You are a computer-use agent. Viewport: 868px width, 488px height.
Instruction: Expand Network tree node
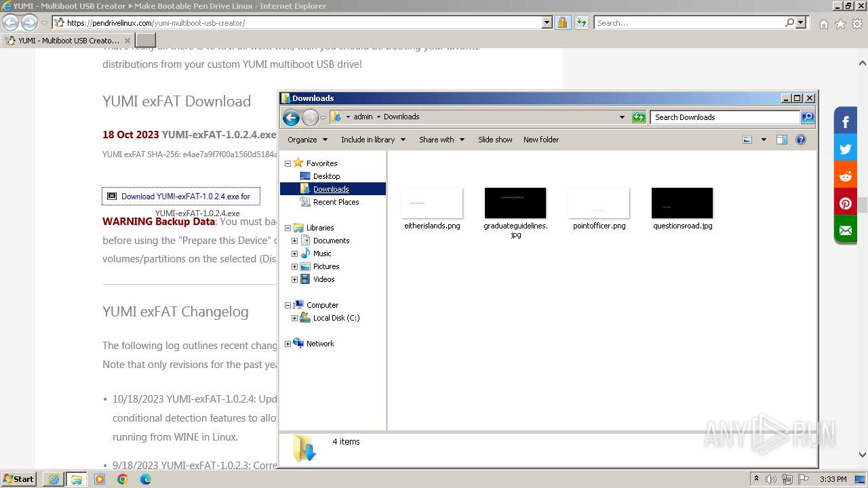[288, 344]
